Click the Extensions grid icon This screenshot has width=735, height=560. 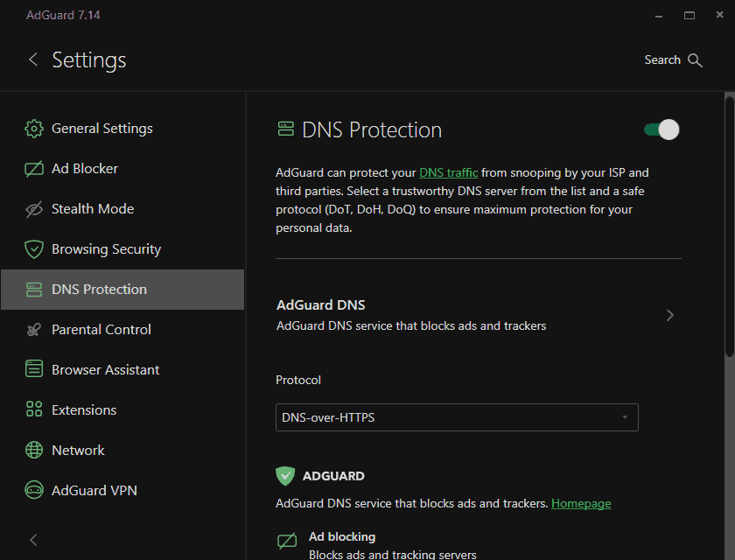coord(34,410)
